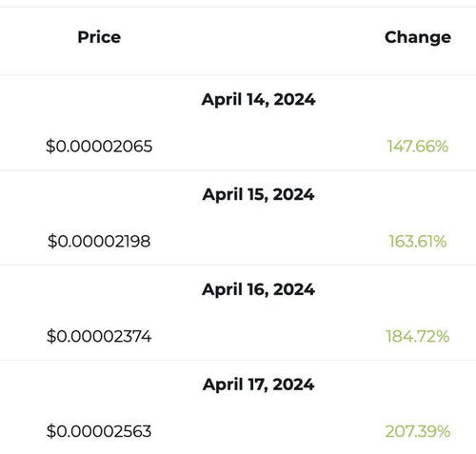
Task: Select the April 16, 2024 date heading
Action: click(258, 289)
